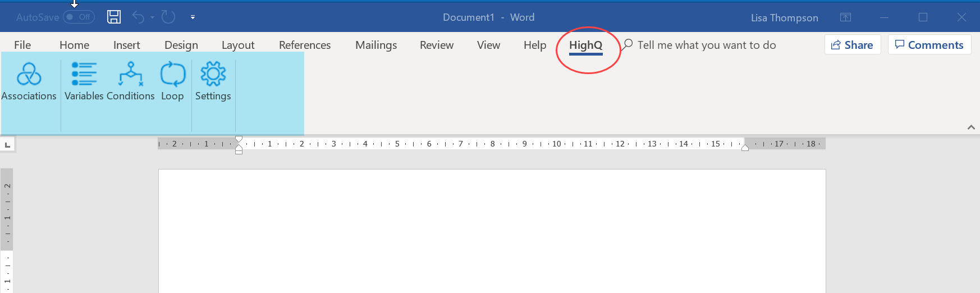
Task: Expand the Undo history dropdown arrow
Action: pyautogui.click(x=152, y=17)
